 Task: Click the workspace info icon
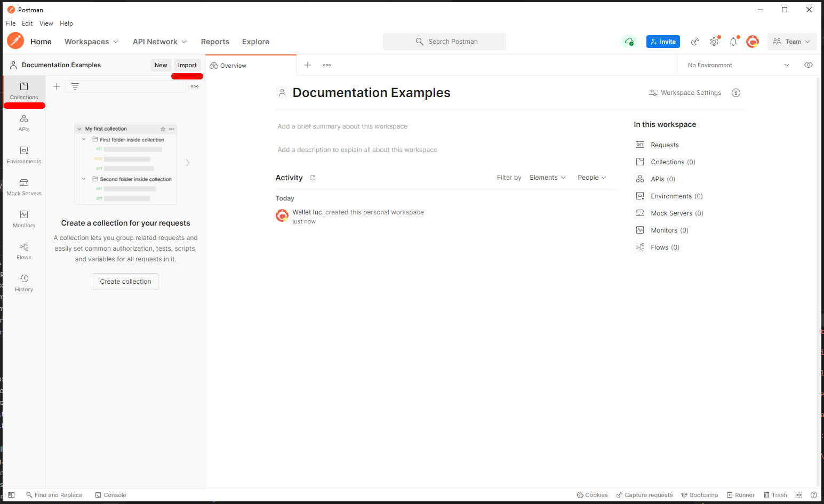(x=736, y=93)
